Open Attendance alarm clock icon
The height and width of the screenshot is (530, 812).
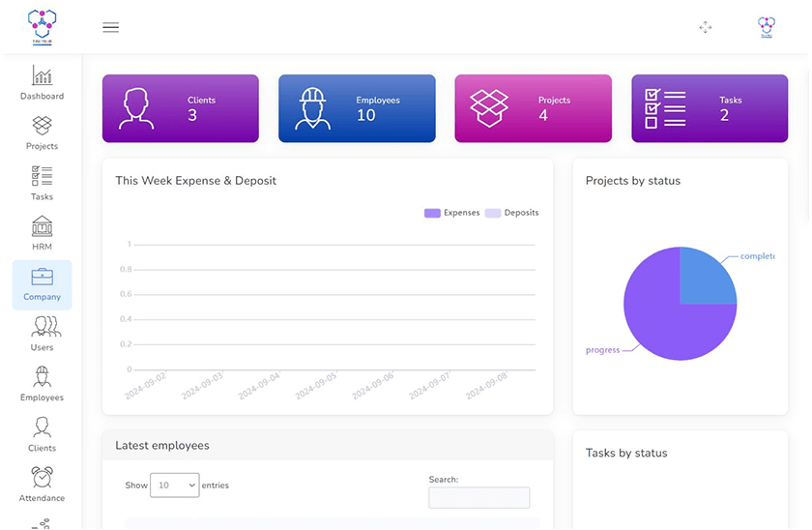coord(42,478)
